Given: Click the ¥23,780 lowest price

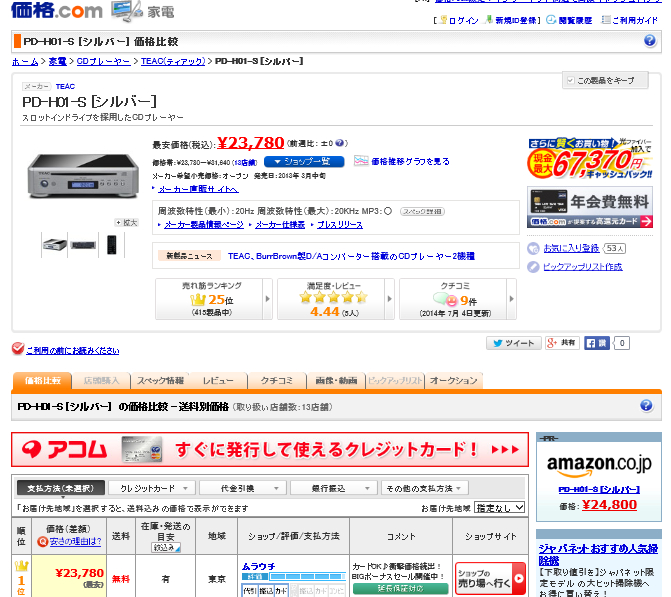Looking at the screenshot, I should pos(250,143).
